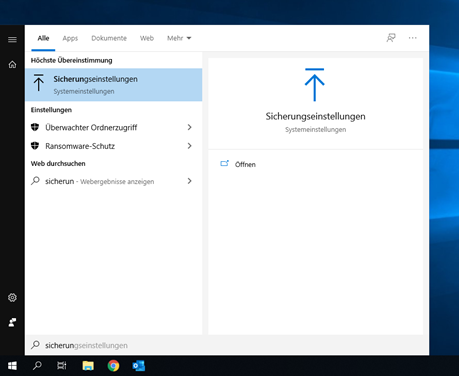
Task: Expand the Ransomware-Schutz chevron
Action: pyautogui.click(x=189, y=146)
